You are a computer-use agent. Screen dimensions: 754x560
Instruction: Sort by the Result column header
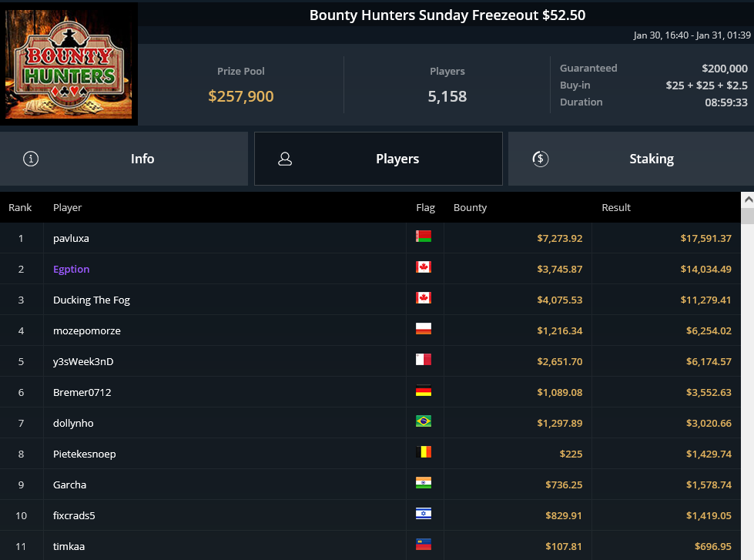[x=616, y=207]
